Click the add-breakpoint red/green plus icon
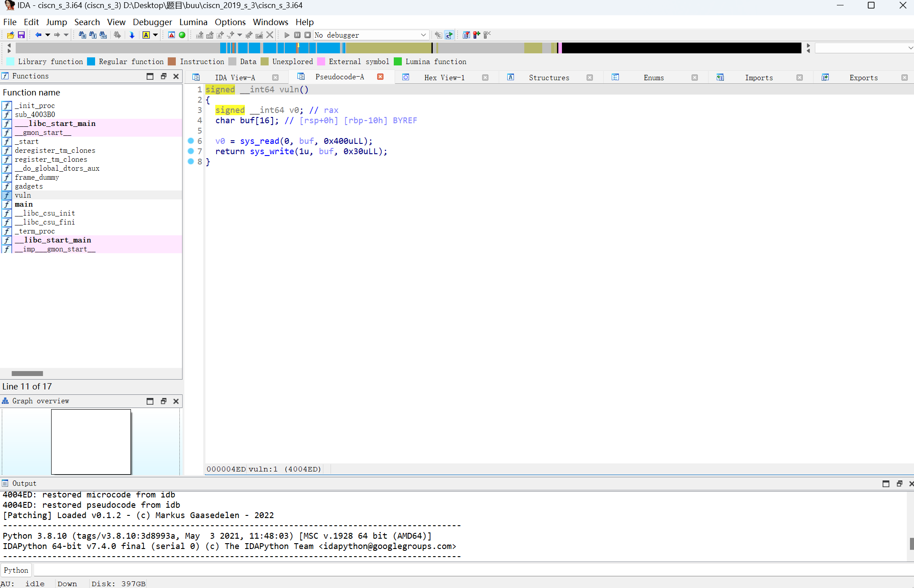914x588 pixels. tap(477, 35)
